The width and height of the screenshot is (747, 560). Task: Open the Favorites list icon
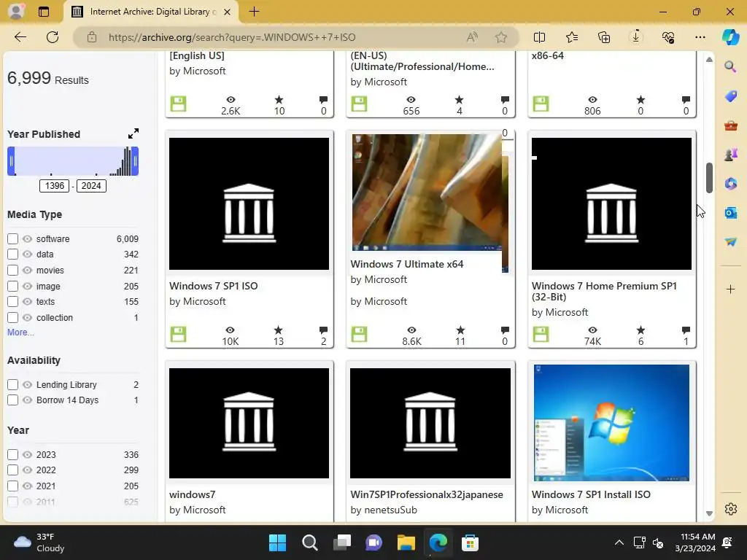point(572,37)
